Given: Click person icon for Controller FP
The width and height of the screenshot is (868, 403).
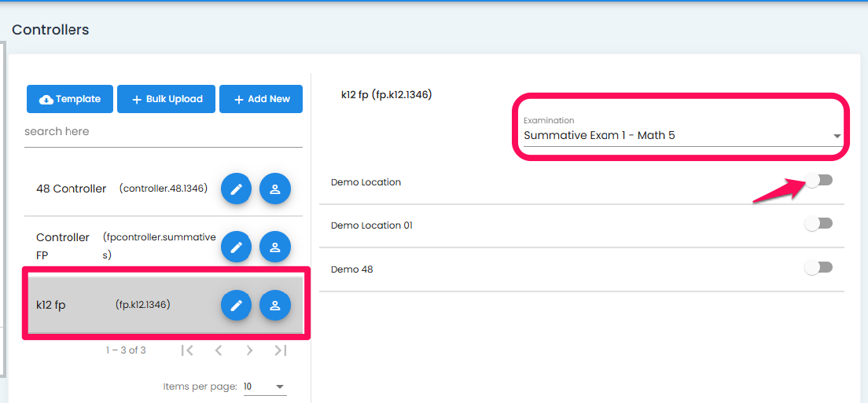Looking at the screenshot, I should click(275, 247).
